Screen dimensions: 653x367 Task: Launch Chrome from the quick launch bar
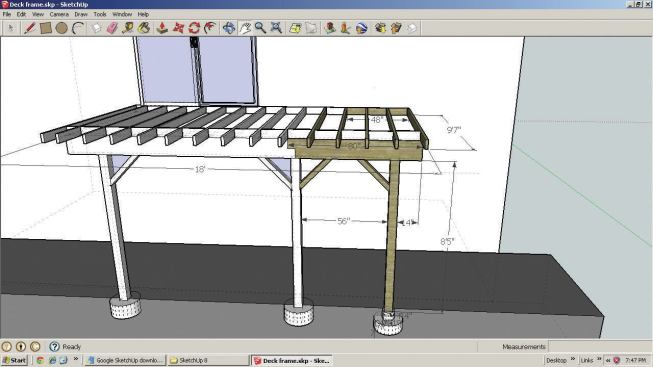coord(40,360)
